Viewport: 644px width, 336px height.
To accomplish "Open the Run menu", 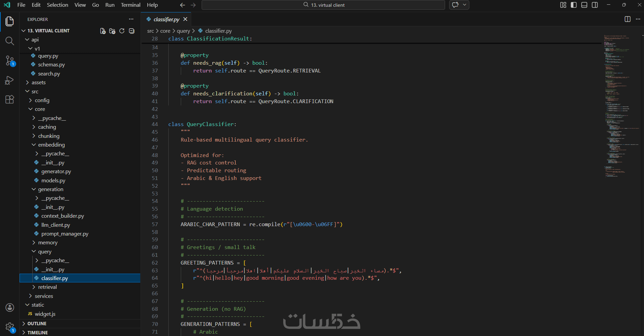I will [110, 5].
